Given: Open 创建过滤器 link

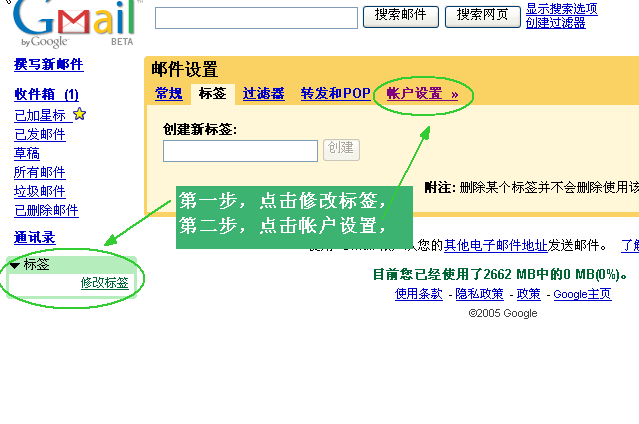Looking at the screenshot, I should point(555,23).
